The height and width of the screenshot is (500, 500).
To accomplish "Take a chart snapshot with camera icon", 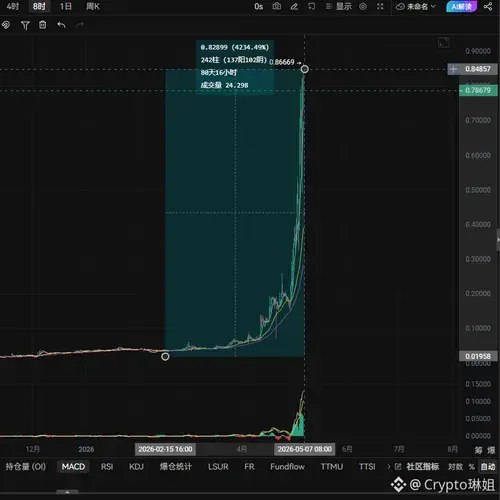I will [277, 6].
